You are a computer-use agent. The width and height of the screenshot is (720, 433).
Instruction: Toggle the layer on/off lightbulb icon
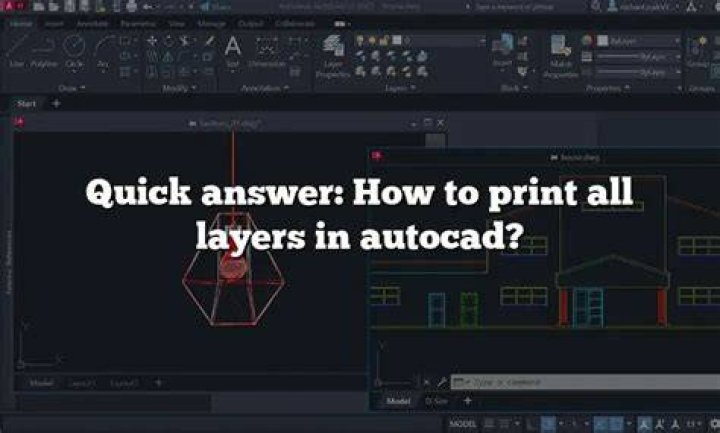tap(360, 40)
